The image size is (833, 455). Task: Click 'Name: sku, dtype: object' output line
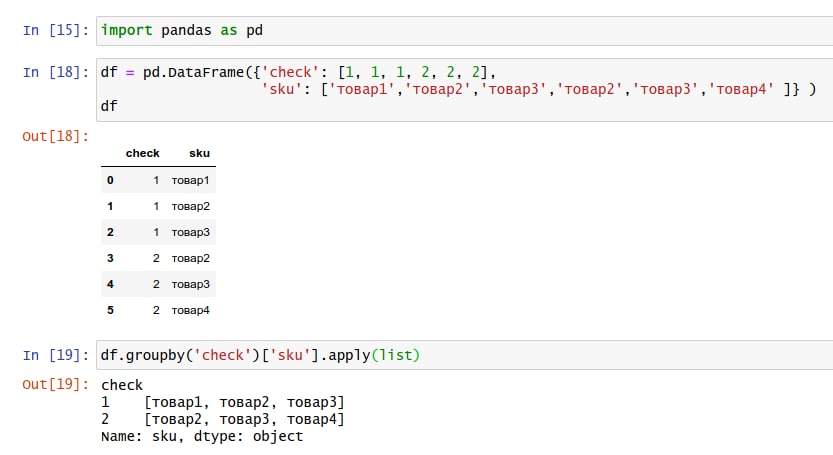click(x=202, y=436)
